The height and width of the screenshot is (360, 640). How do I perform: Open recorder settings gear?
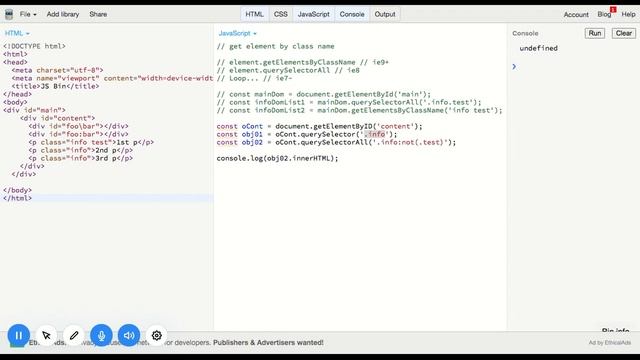pos(157,336)
